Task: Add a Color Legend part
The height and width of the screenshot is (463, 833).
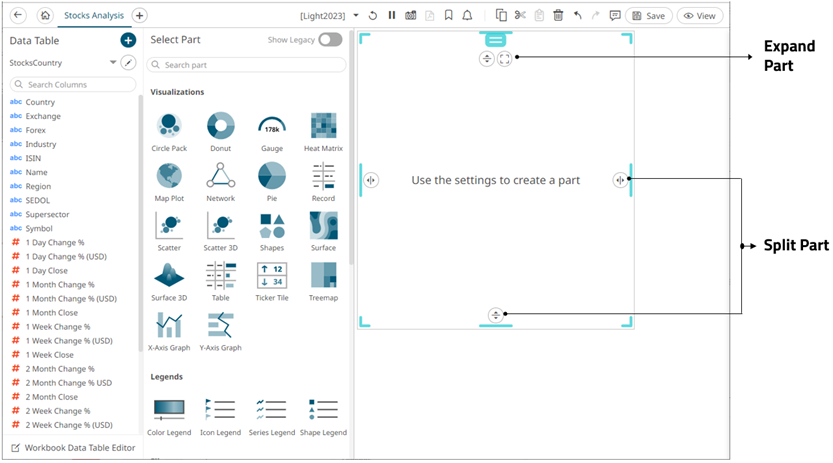Action: coord(169,417)
